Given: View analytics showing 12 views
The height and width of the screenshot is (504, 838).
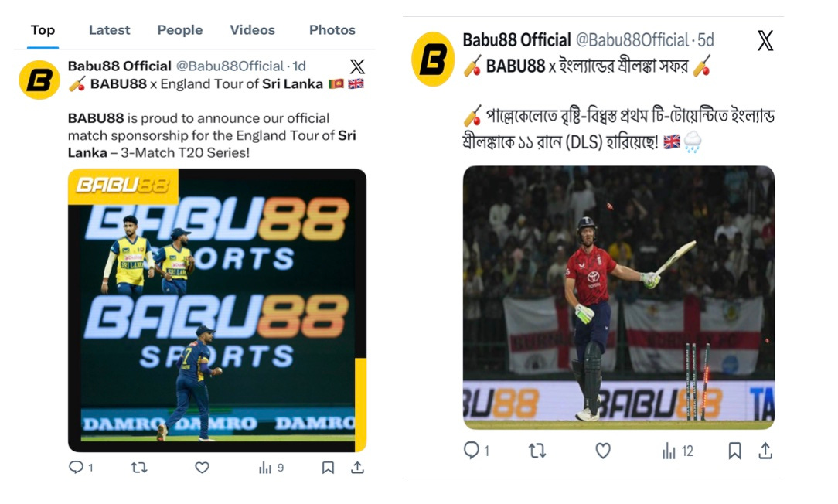Looking at the screenshot, I should pyautogui.click(x=678, y=451).
